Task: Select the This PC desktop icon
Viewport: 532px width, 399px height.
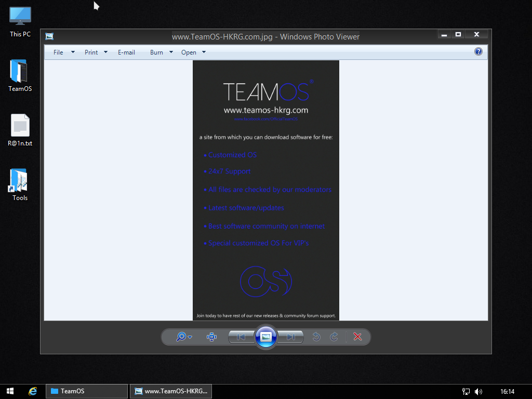Action: [x=20, y=22]
